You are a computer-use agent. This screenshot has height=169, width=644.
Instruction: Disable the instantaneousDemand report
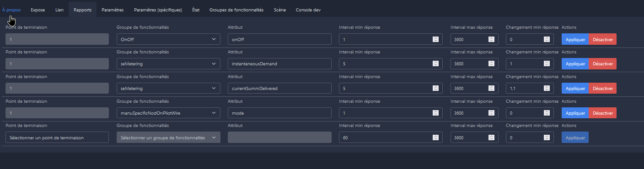pos(603,63)
